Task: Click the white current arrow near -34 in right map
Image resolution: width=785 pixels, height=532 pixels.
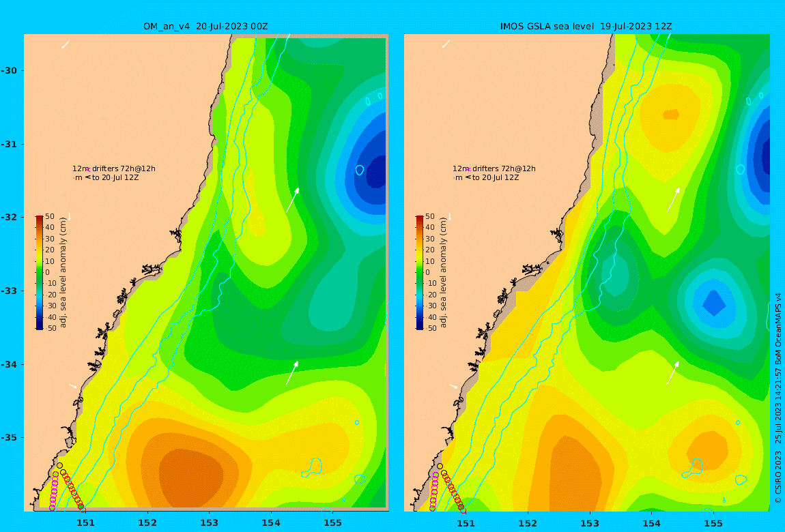Action: click(673, 372)
